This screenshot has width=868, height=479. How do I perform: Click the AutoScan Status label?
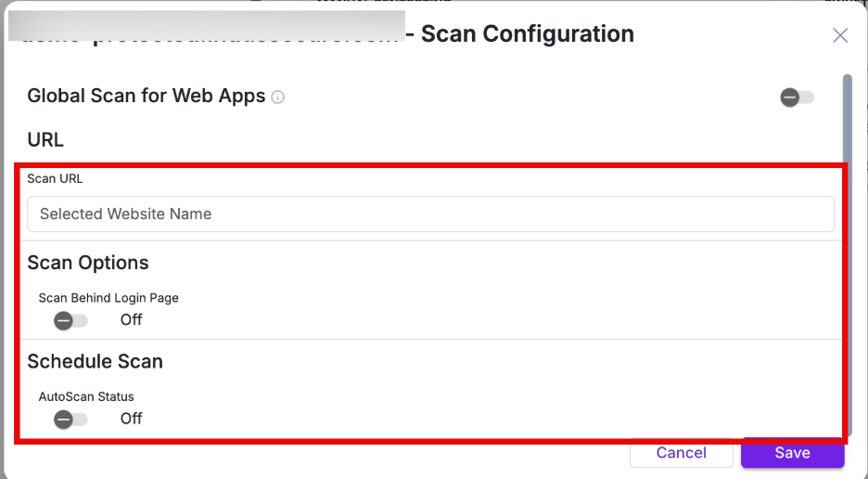pos(86,396)
